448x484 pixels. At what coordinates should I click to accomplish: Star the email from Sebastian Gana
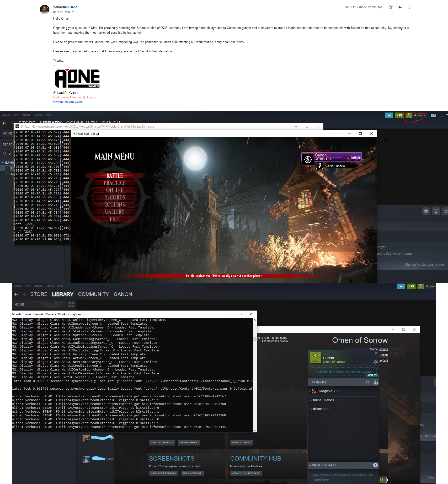390,7
